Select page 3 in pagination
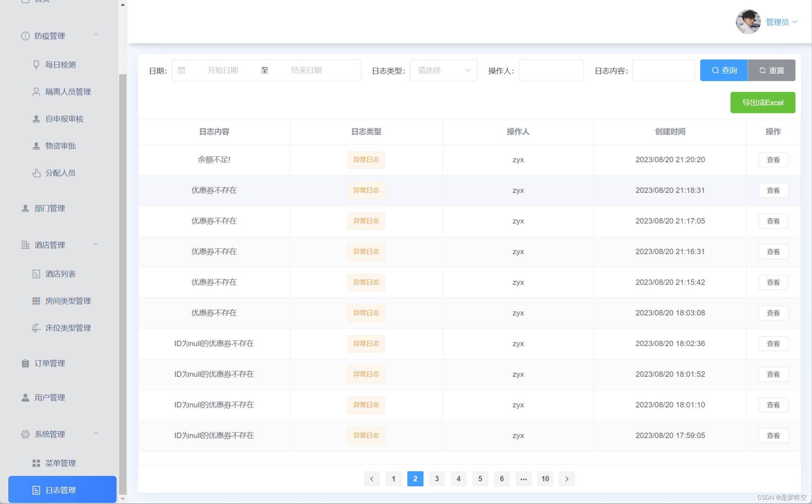 coord(437,479)
